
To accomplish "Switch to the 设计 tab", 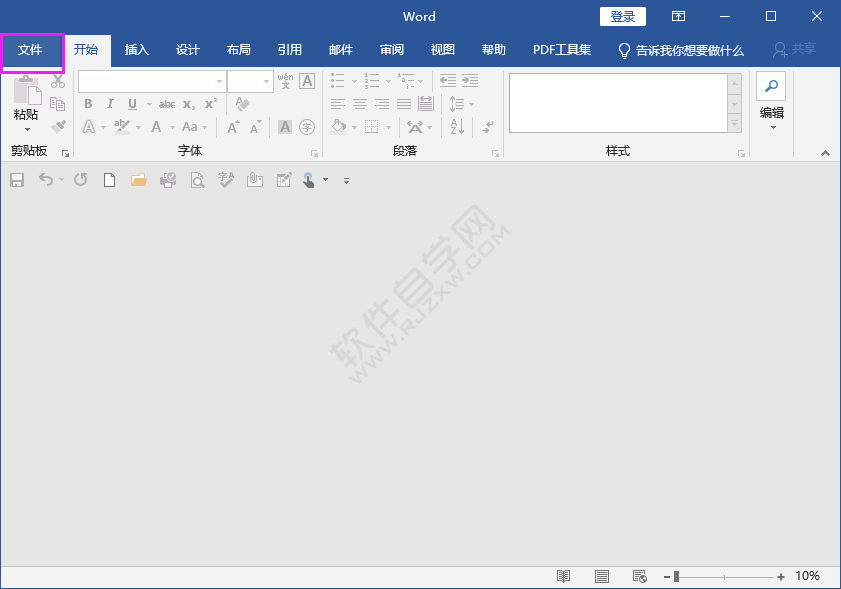I will pos(188,50).
